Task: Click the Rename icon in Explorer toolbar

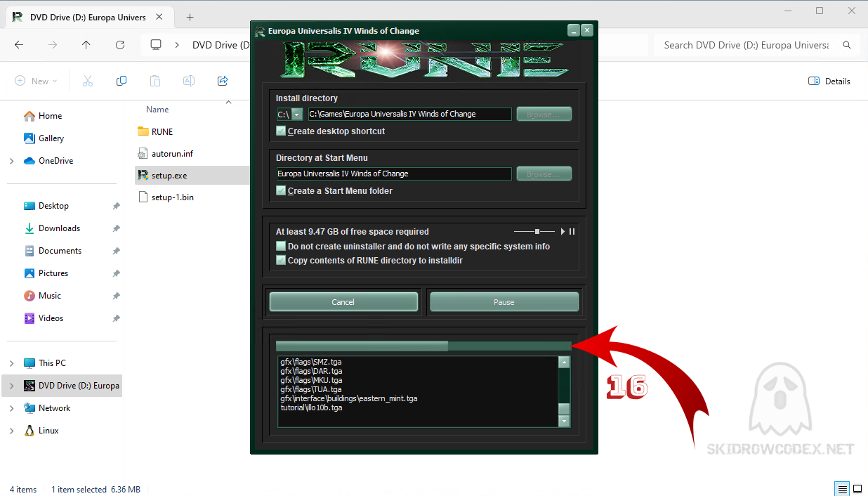Action: [x=189, y=81]
